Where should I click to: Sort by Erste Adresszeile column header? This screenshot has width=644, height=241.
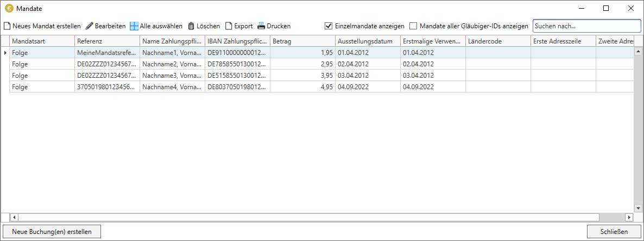click(564, 41)
